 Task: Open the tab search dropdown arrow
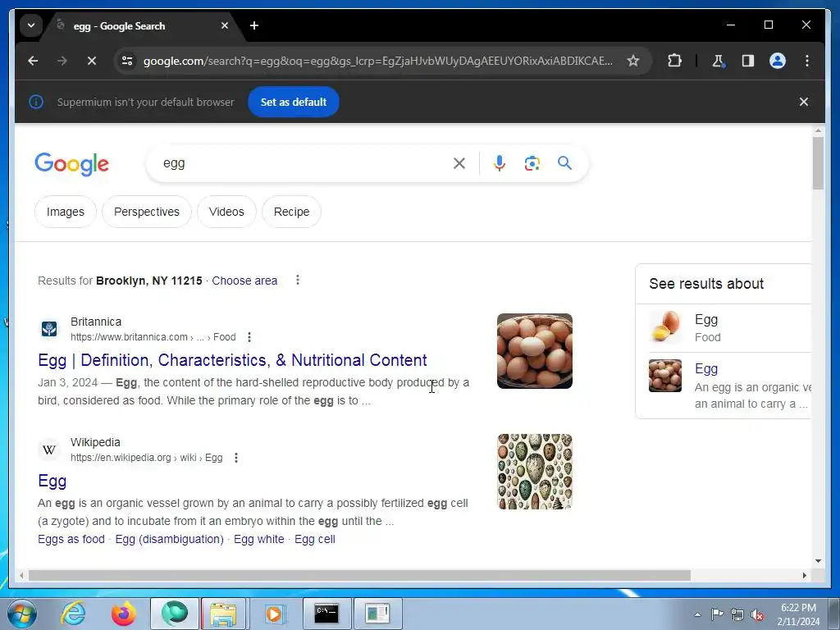point(31,25)
